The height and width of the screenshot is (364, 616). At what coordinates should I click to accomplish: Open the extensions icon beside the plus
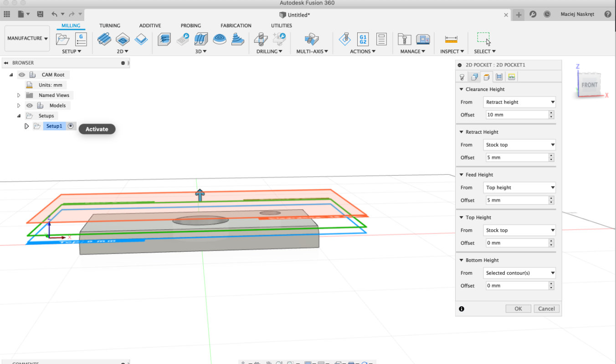pos(533,15)
